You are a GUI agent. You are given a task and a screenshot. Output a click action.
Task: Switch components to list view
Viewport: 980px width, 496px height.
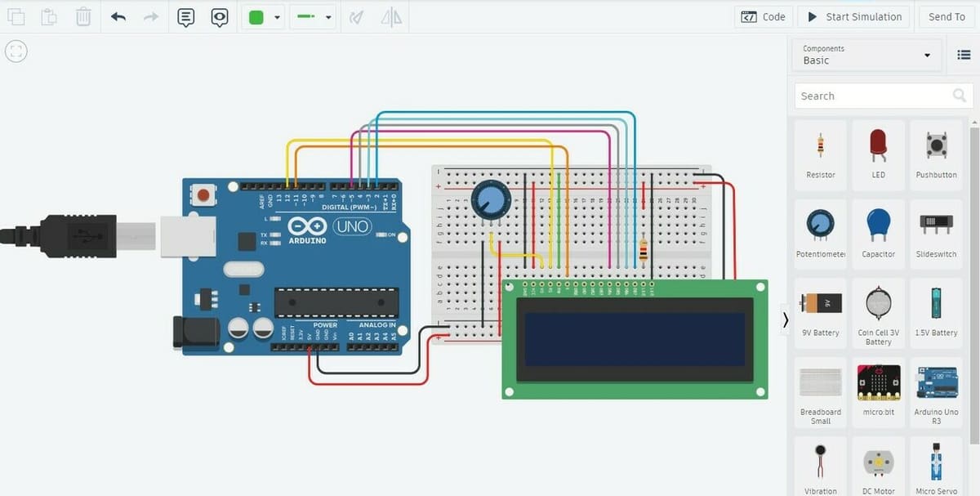(963, 55)
